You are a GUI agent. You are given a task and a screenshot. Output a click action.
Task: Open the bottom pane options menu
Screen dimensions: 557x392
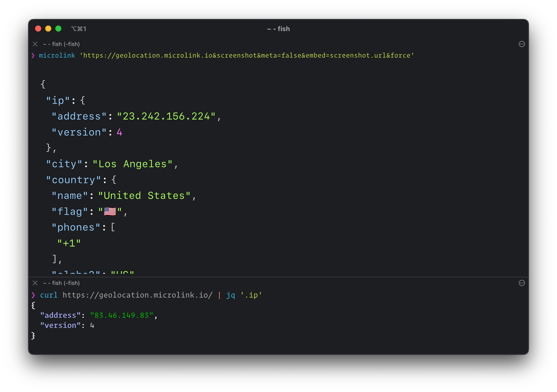[x=522, y=283]
